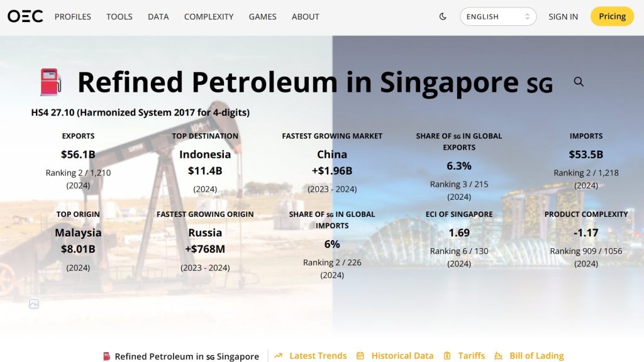
Task: Open Indonesia top destination link
Action: [x=205, y=155]
